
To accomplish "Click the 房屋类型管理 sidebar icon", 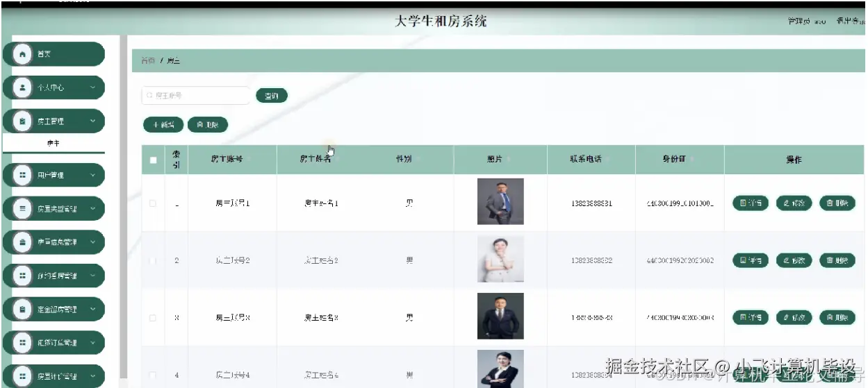I will click(x=22, y=208).
